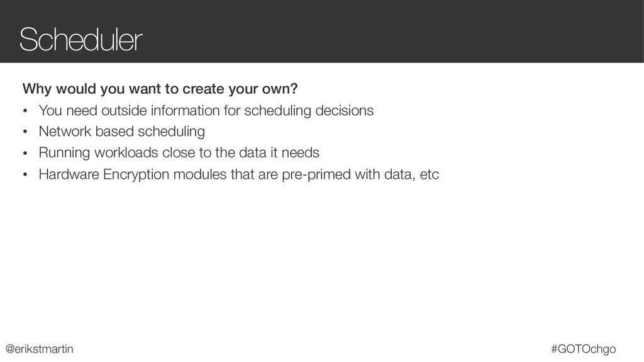644x362 pixels.
Task: Click the bullet dot before "Network based scheduling"
Action: click(x=26, y=132)
